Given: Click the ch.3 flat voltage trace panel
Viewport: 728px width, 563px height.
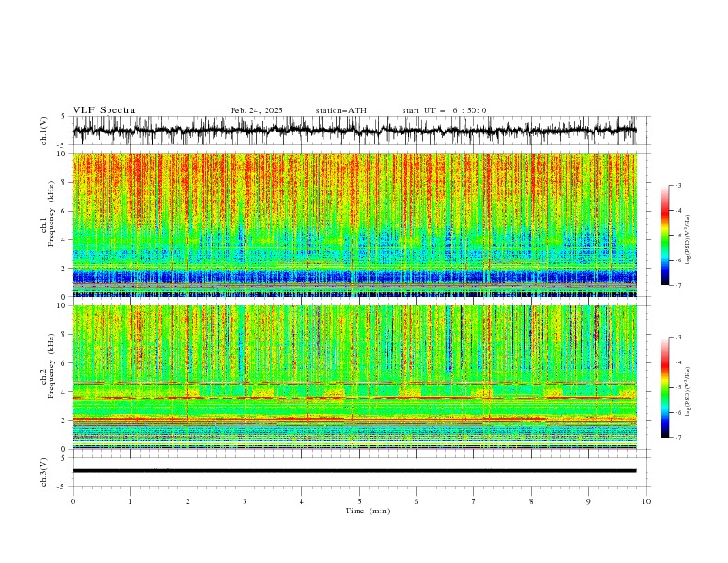Looking at the screenshot, I should [359, 472].
